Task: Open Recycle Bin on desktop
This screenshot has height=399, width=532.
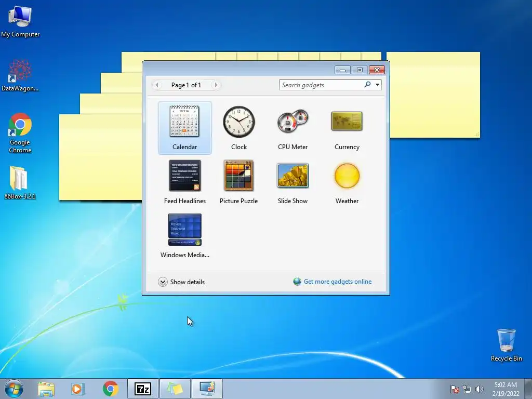Action: [506, 345]
